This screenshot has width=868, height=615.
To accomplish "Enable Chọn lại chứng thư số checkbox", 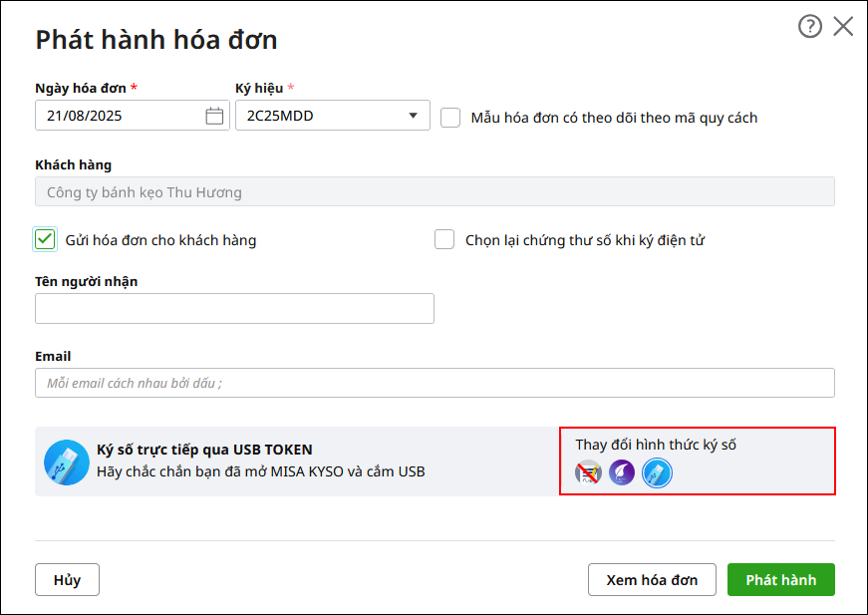I will click(444, 239).
